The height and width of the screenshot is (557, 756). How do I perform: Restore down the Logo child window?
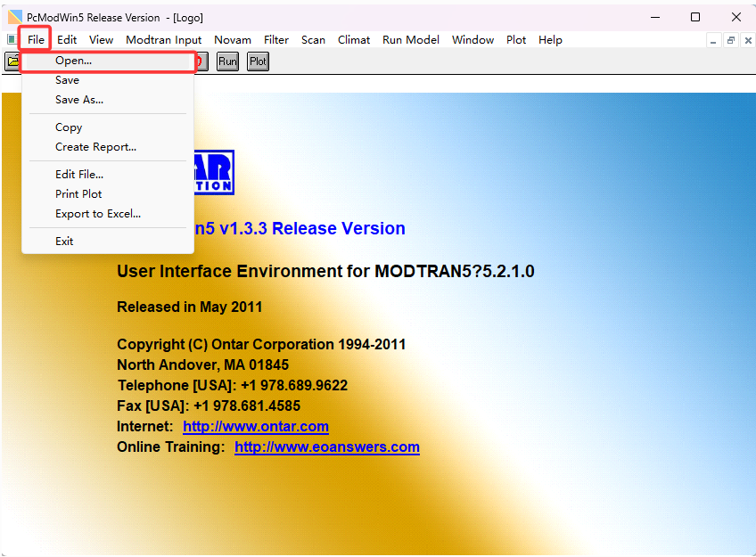(x=730, y=40)
